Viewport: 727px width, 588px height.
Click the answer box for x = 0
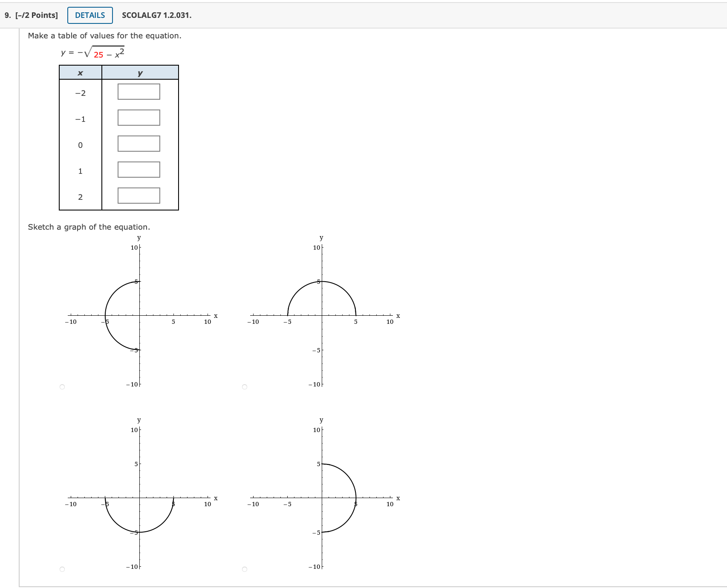[x=138, y=144]
